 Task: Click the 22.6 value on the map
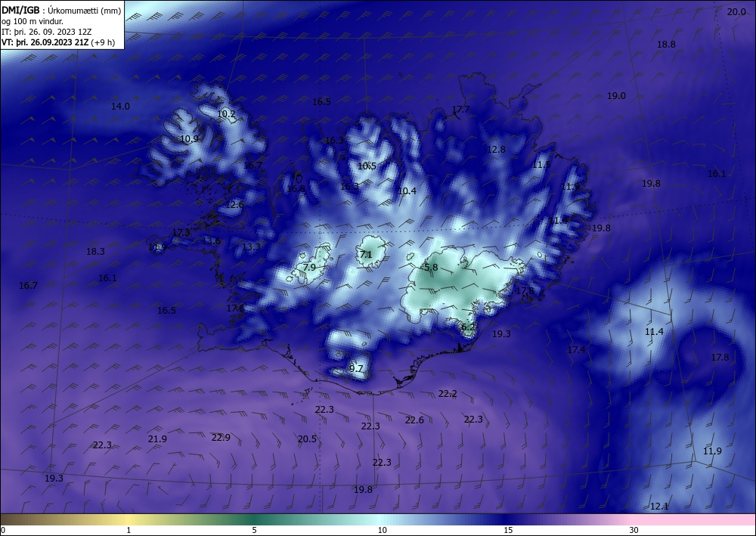[x=414, y=420]
